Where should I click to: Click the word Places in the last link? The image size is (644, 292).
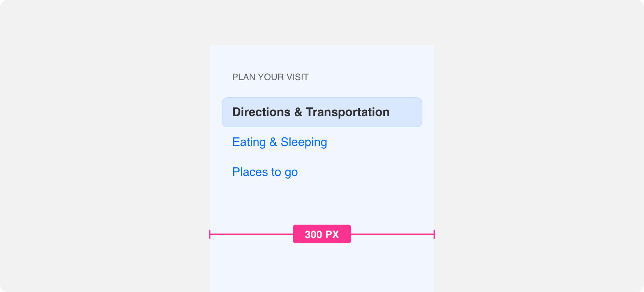click(x=250, y=172)
